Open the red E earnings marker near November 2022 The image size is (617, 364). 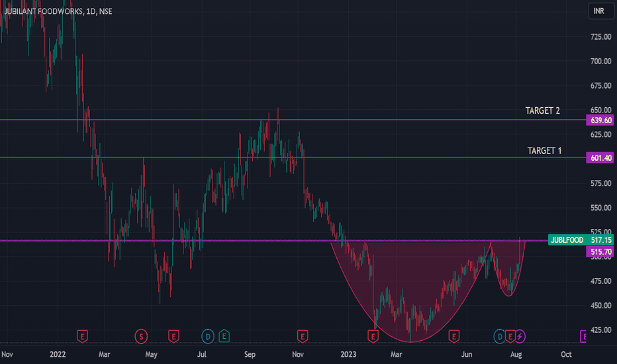pos(302,336)
